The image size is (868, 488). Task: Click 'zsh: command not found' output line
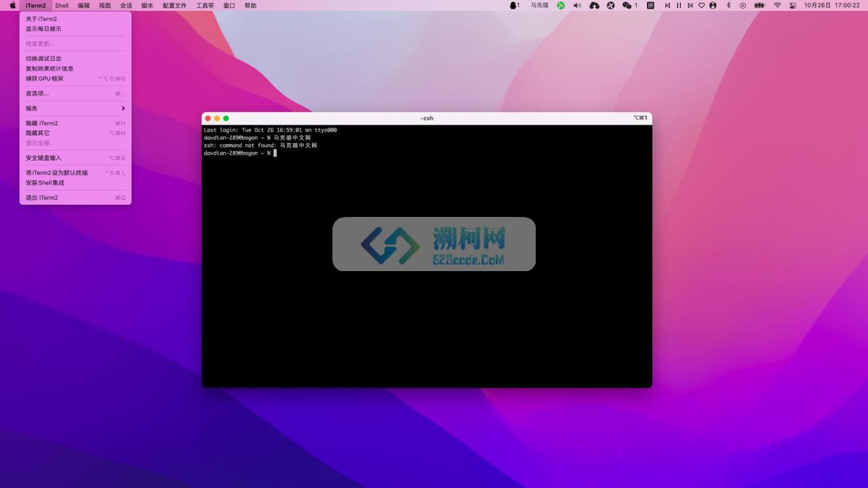(x=260, y=145)
